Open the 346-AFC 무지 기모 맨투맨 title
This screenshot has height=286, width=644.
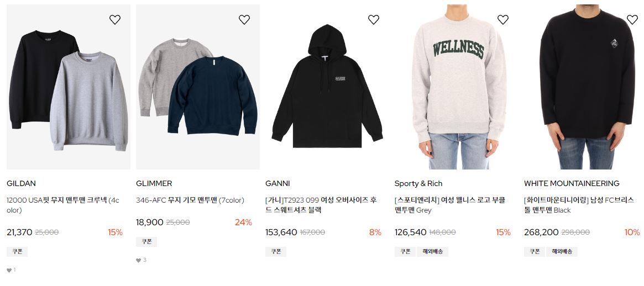click(x=190, y=200)
